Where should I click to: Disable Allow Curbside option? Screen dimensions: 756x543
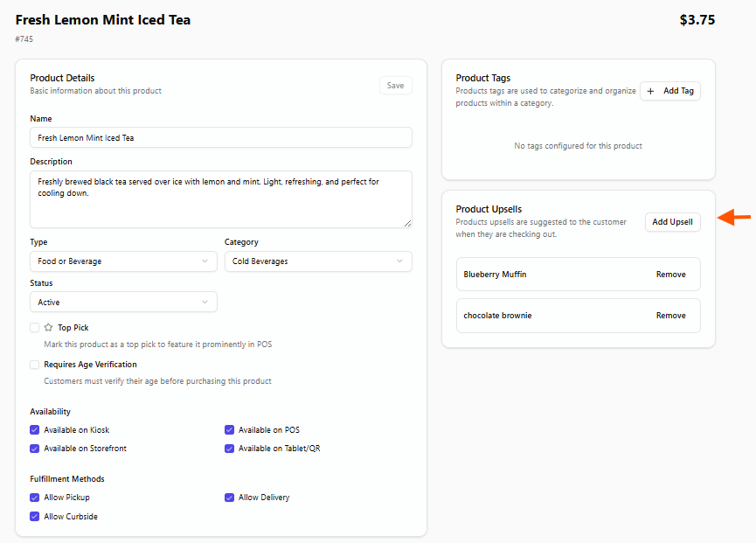pyautogui.click(x=35, y=517)
